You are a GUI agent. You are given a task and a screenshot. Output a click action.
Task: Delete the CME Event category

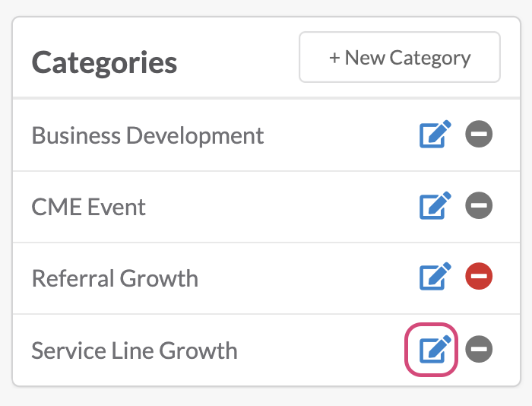(479, 205)
